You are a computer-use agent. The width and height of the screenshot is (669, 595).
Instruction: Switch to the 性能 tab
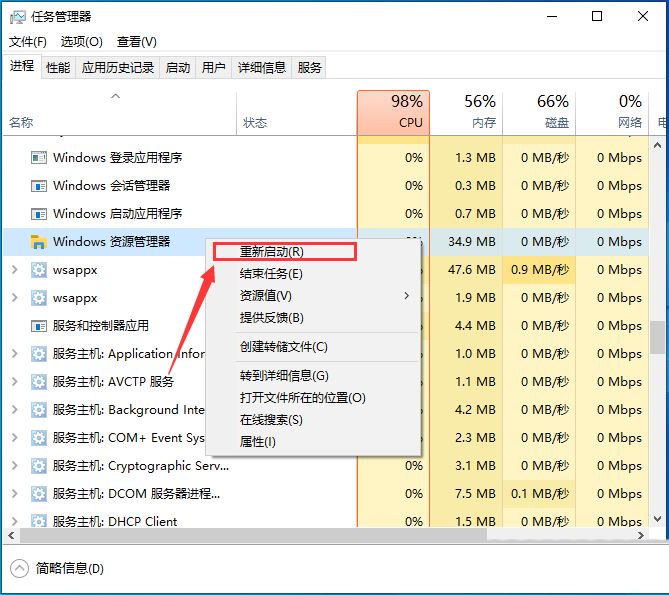58,67
